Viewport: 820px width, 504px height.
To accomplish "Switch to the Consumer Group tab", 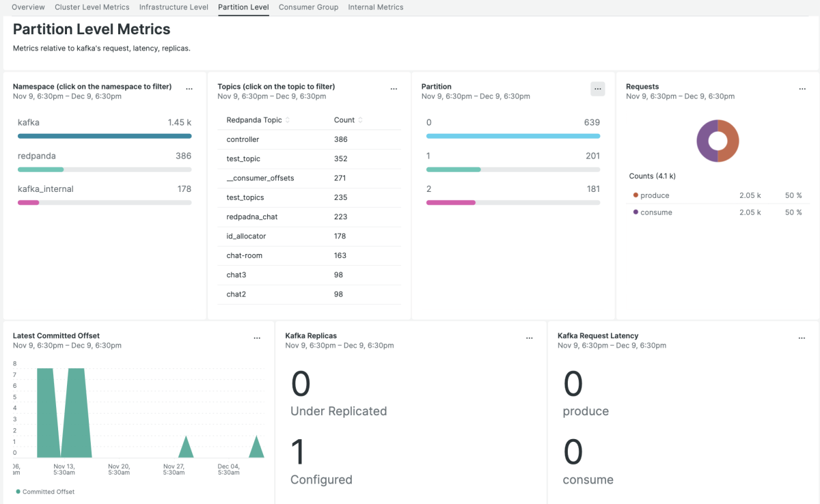I will click(308, 8).
